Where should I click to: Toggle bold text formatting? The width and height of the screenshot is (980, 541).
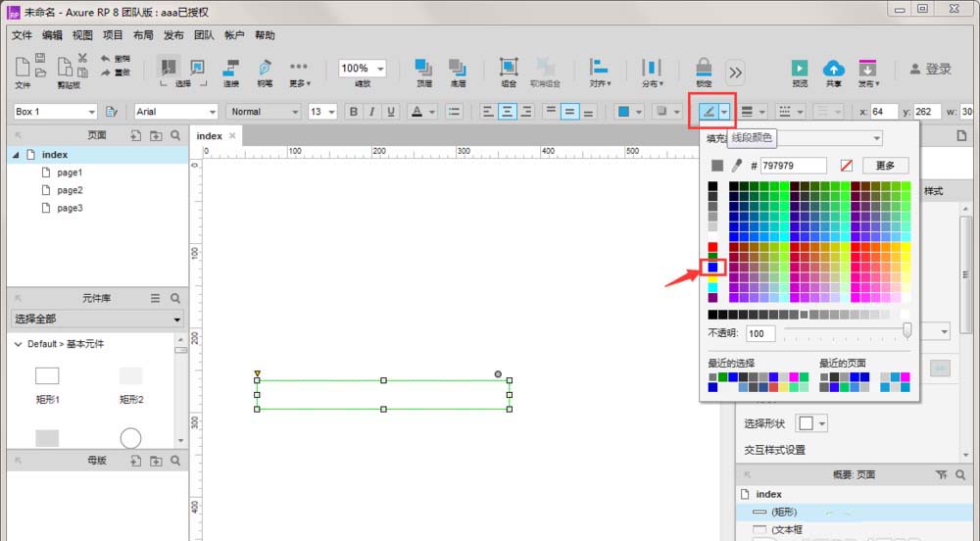click(x=354, y=112)
